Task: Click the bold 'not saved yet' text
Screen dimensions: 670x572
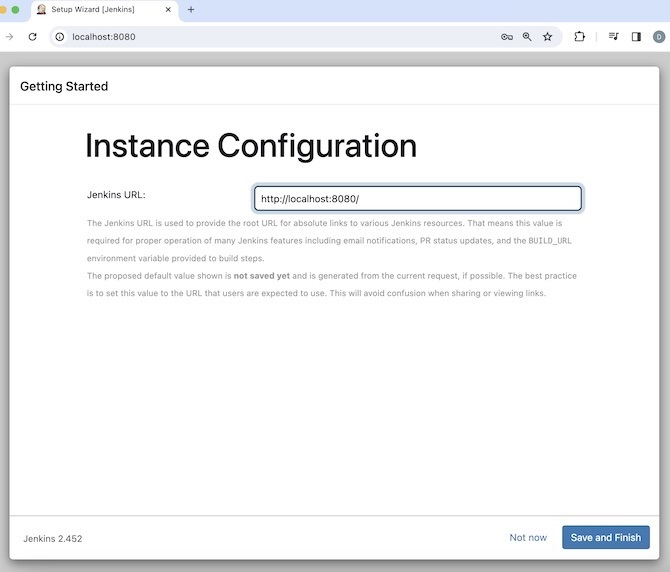Action: 262,276
